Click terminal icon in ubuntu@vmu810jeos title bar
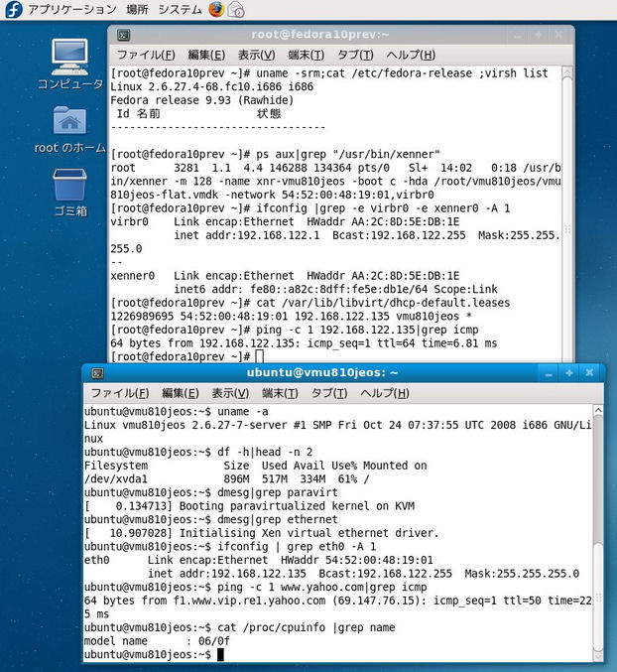The width and height of the screenshot is (617, 672). pyautogui.click(x=97, y=373)
